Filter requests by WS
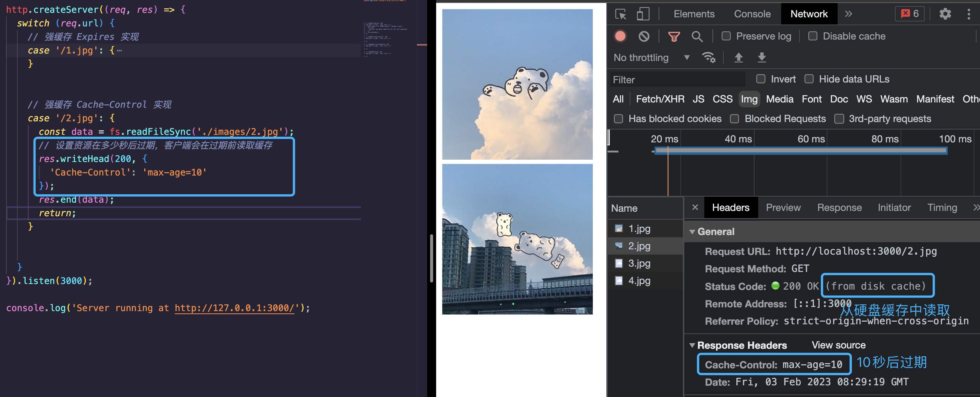This screenshot has height=397, width=980. pos(864,99)
